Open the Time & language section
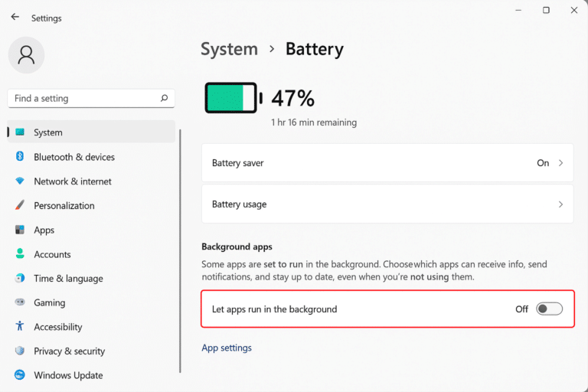Image resolution: width=588 pixels, height=392 pixels. click(68, 279)
